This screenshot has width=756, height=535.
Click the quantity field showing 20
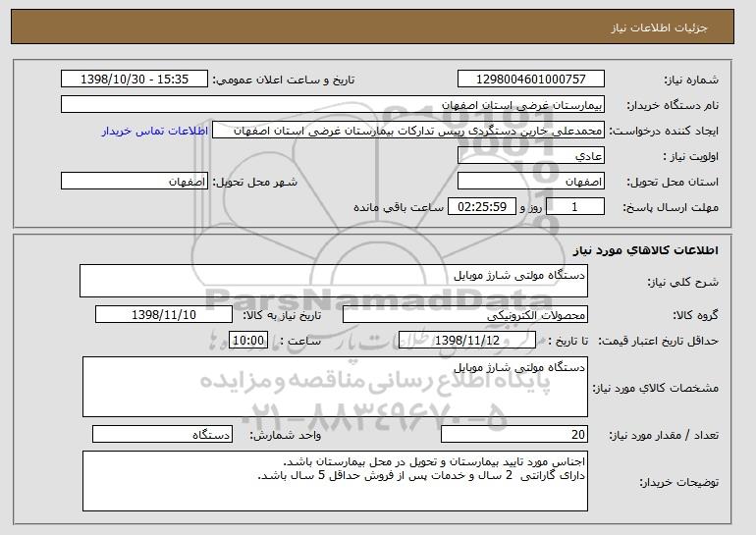[x=514, y=434]
